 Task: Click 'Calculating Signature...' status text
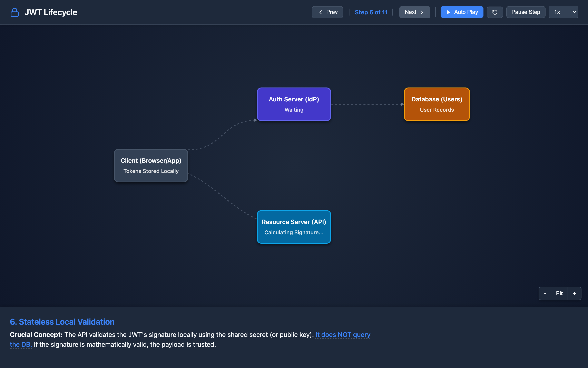(x=294, y=232)
